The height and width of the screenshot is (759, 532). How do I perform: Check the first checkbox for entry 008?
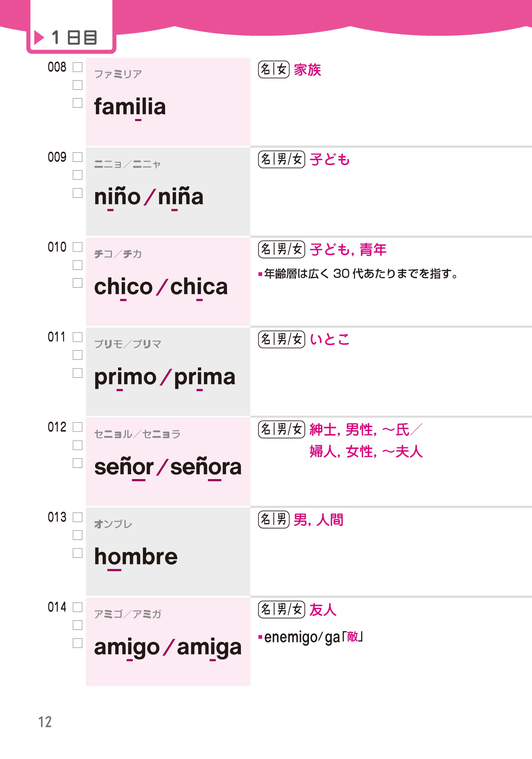[x=77, y=67]
